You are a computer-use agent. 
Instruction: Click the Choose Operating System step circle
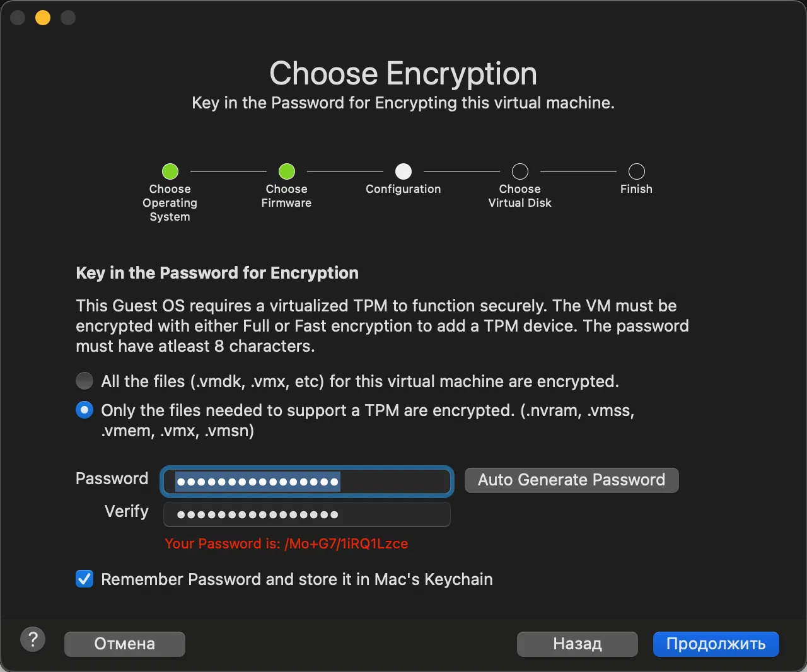(x=170, y=171)
